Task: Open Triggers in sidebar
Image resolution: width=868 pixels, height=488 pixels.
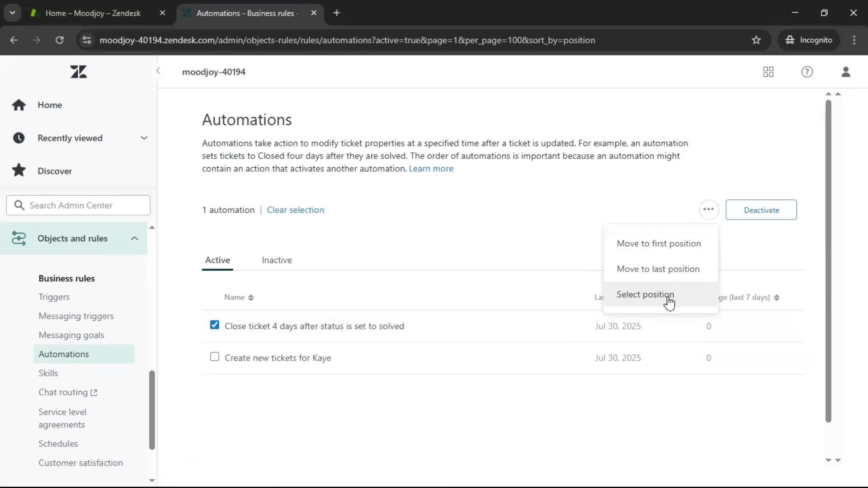Action: click(x=54, y=297)
